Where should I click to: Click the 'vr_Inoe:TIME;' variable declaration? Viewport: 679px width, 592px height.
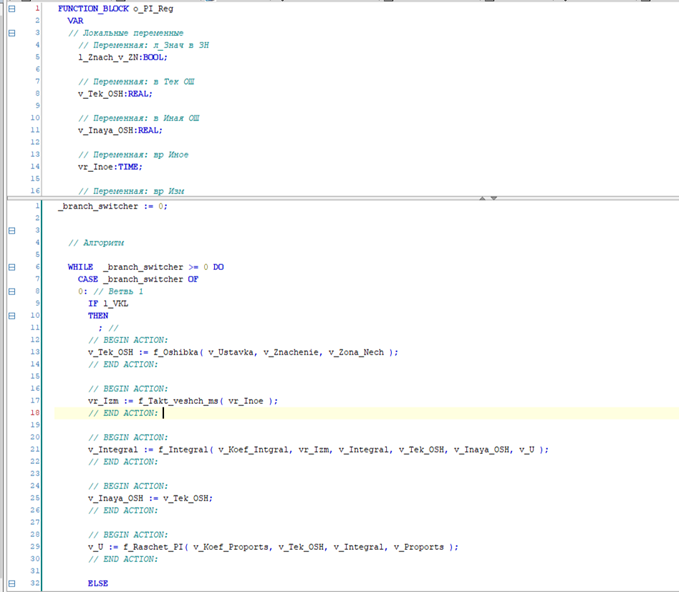click(x=110, y=166)
